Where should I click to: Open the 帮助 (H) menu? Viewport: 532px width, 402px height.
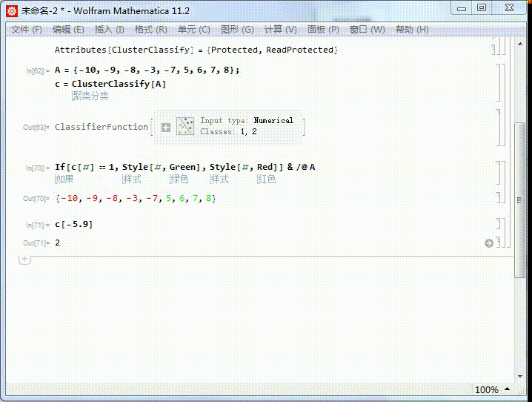pos(412,30)
